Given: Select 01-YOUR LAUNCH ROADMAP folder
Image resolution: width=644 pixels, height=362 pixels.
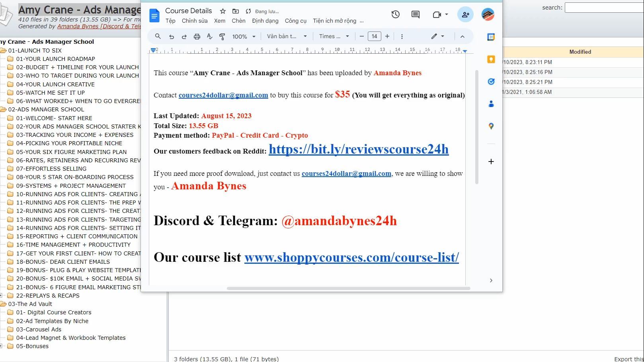Looking at the screenshot, I should [x=55, y=59].
